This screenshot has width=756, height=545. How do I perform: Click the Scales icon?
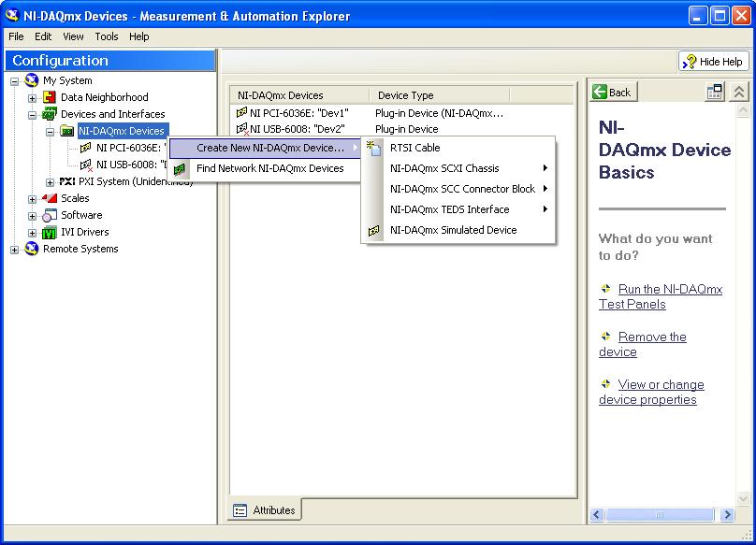tap(50, 198)
